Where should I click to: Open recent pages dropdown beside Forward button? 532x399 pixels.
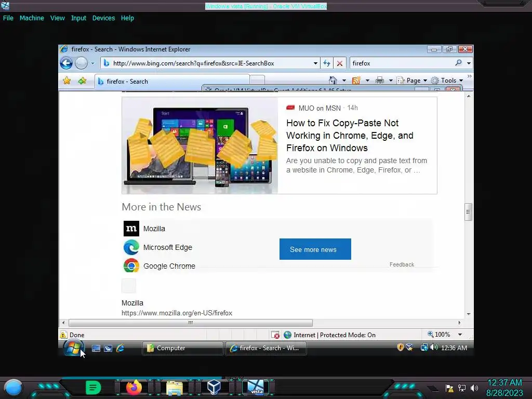click(92, 63)
